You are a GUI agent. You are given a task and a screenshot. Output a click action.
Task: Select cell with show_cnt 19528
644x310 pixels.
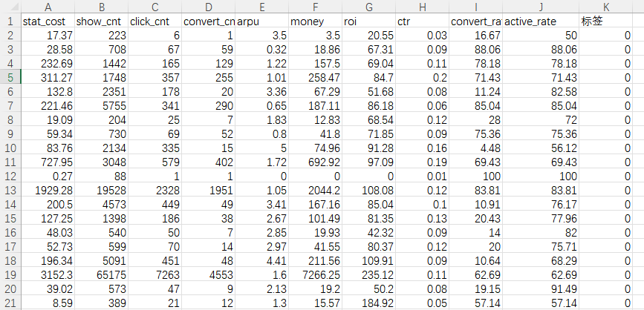point(102,191)
